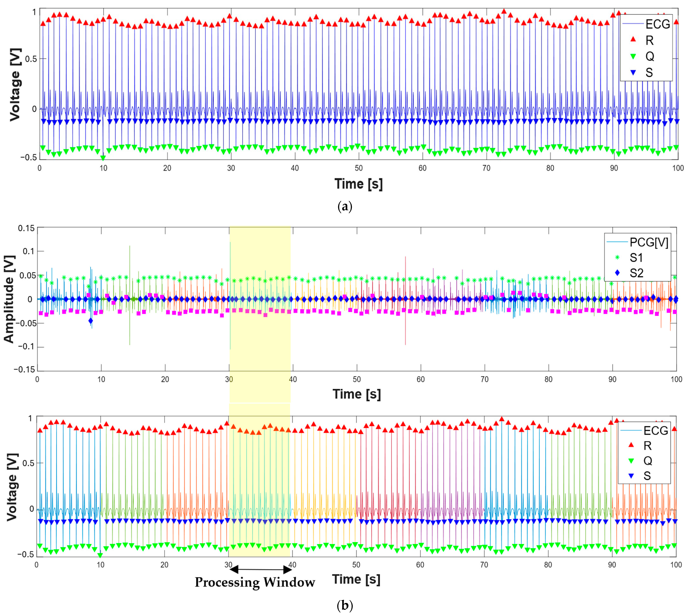The image size is (686, 616).
Task: Click the red R triangle in bottom plot legend
Action: 631,445
